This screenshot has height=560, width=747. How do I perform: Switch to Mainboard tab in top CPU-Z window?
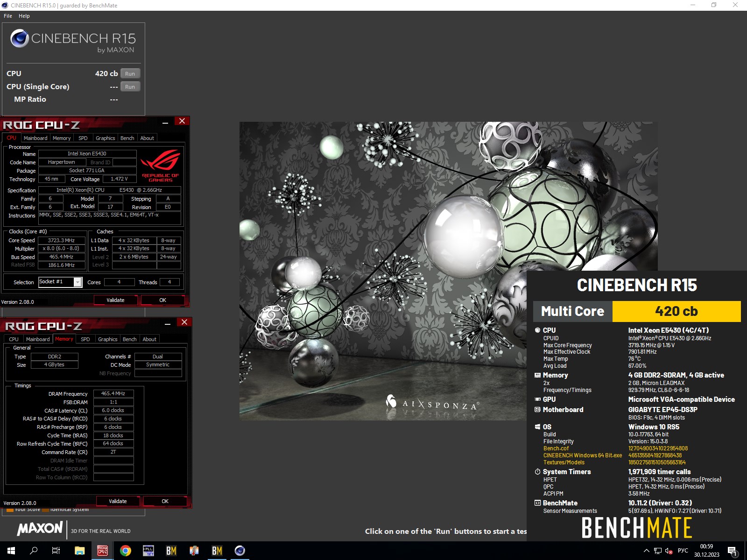[x=35, y=138]
